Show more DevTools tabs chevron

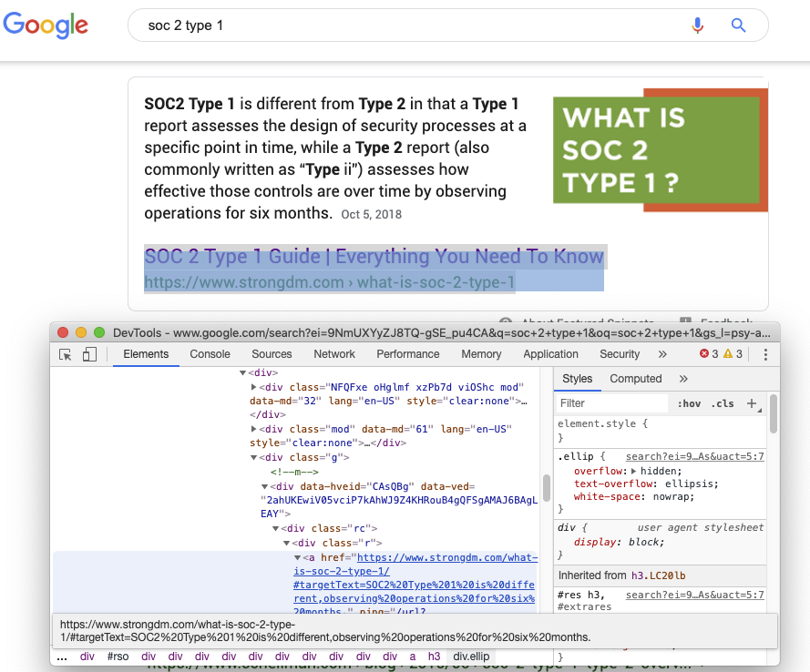pyautogui.click(x=662, y=354)
